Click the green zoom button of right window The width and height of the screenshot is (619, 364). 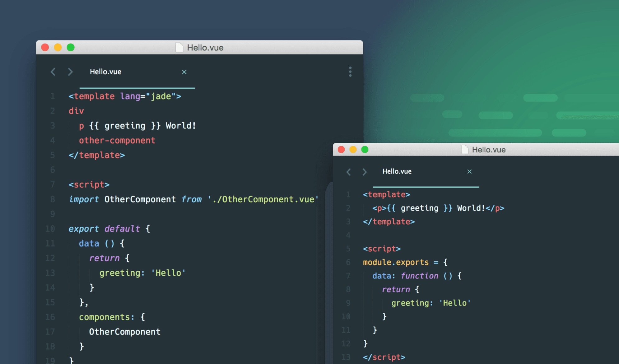[x=365, y=150]
